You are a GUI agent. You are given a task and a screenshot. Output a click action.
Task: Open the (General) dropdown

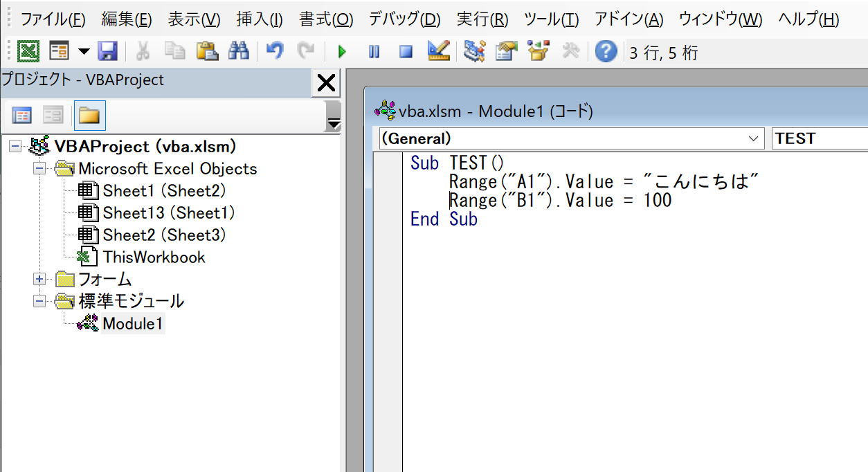[754, 138]
